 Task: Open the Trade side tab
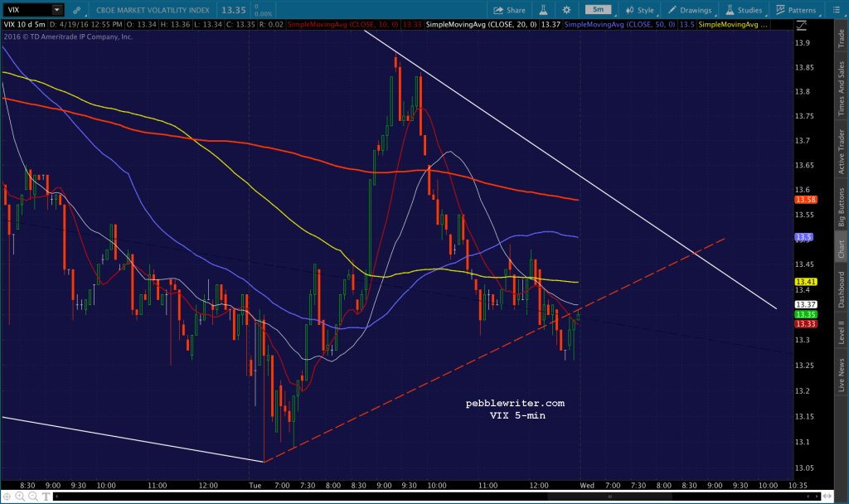[x=842, y=38]
